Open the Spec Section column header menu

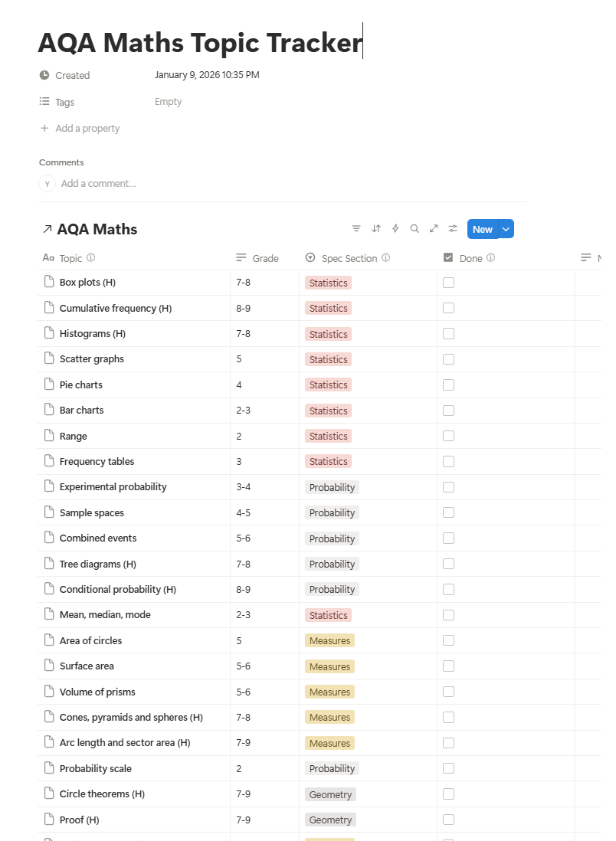349,258
